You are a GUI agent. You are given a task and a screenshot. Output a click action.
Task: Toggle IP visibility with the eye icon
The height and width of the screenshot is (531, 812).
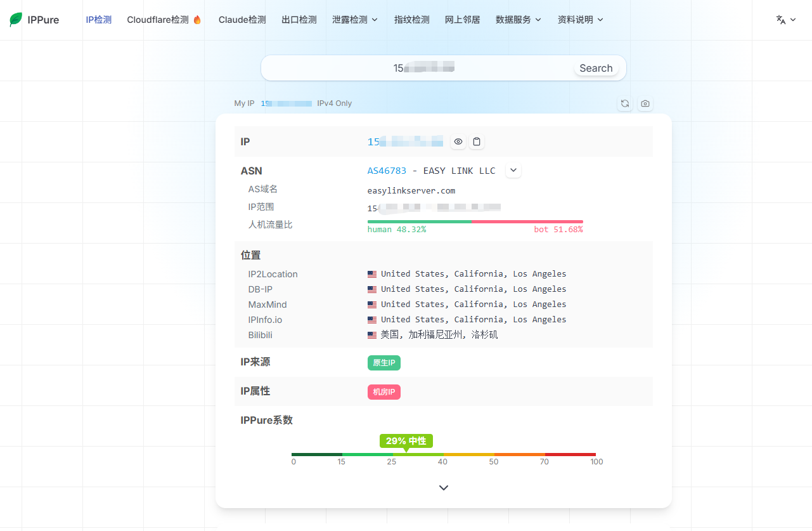point(458,141)
